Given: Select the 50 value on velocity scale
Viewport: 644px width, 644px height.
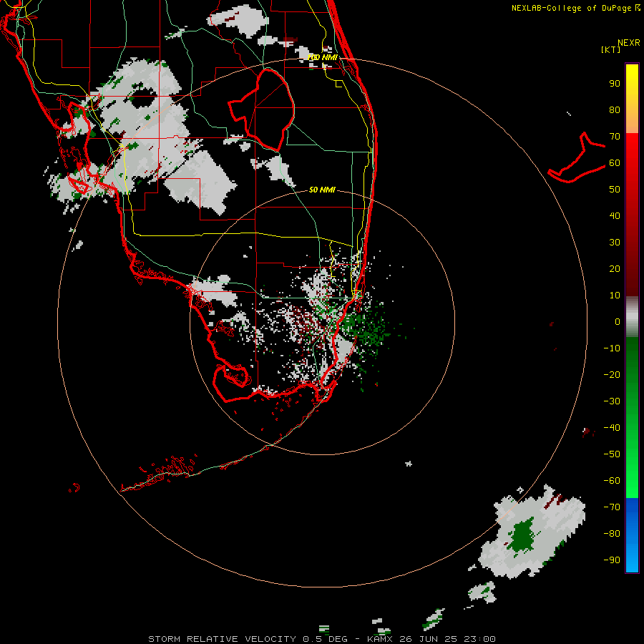Looking at the screenshot, I should (x=615, y=190).
